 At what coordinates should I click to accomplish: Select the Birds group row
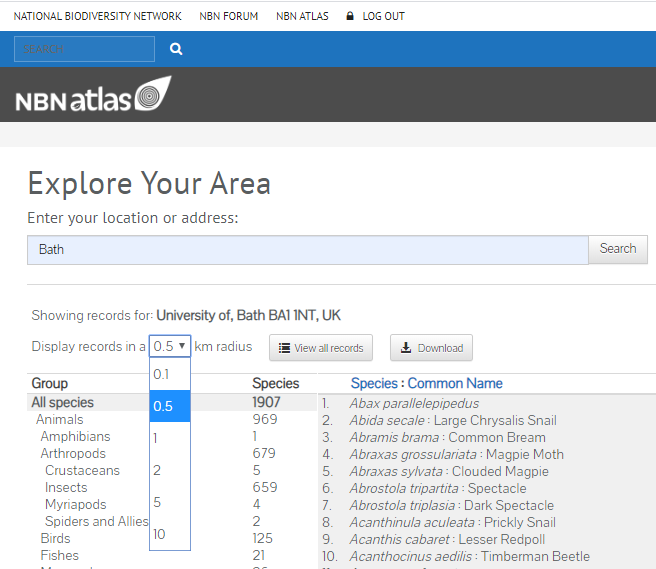click(x=172, y=538)
